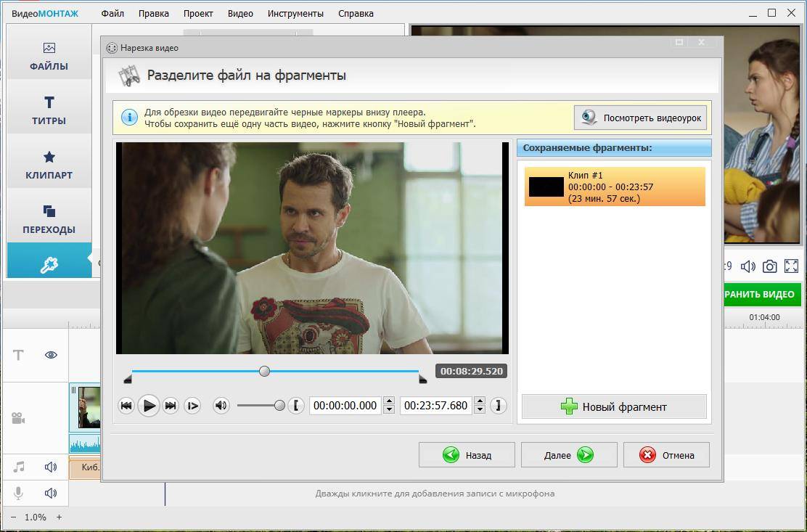
Task: Click the 1.0% zoom level text
Action: click(x=36, y=517)
